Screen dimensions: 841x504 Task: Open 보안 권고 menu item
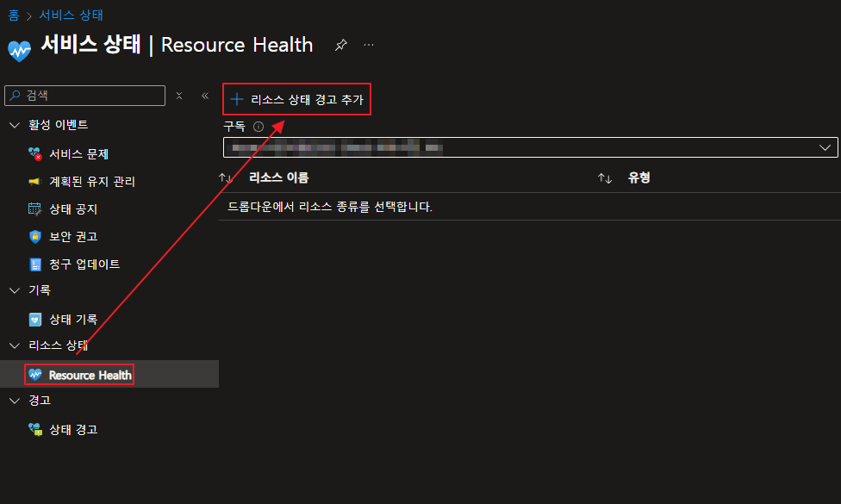pyautogui.click(x=73, y=236)
